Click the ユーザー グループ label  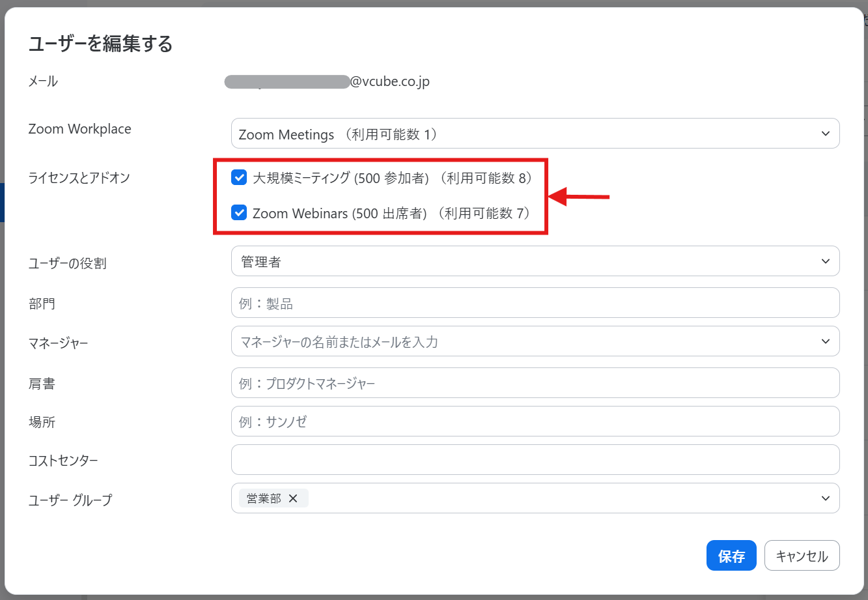[70, 500]
